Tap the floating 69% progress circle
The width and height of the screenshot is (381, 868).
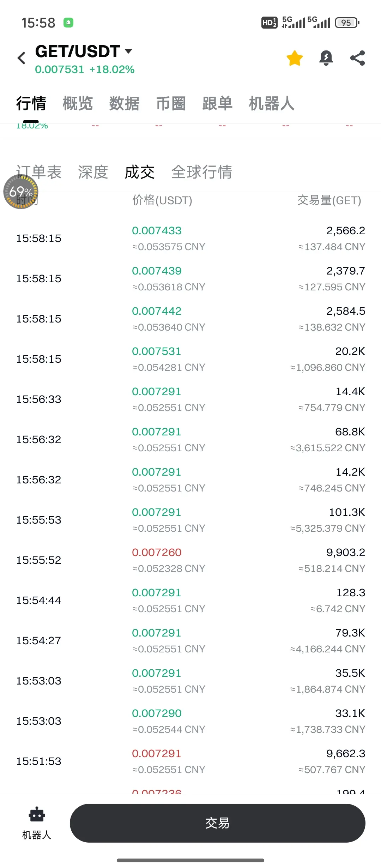pyautogui.click(x=21, y=192)
